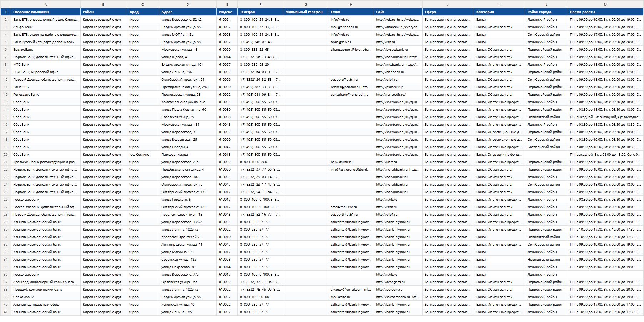Select address 'улица Некрасова, 38'
644x322 pixels.
[188, 267]
